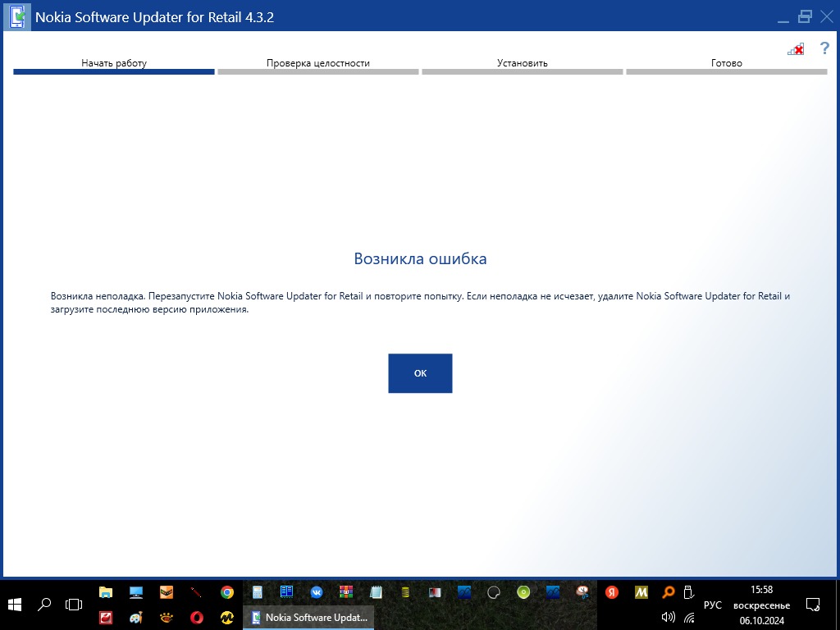The height and width of the screenshot is (630, 840).
Task: Open the Calculator taskbar icon
Action: (x=257, y=592)
